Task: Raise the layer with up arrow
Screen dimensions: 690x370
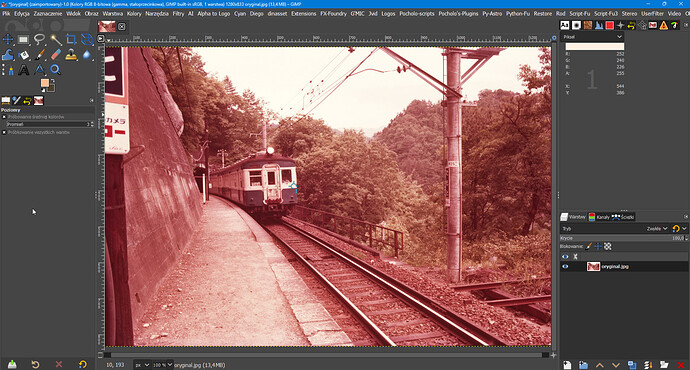Action: tap(599, 365)
